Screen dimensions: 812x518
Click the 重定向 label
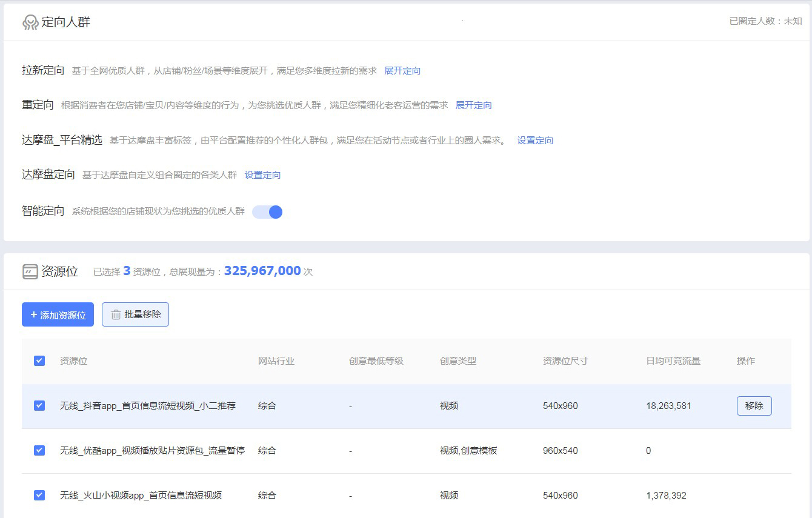tap(38, 105)
